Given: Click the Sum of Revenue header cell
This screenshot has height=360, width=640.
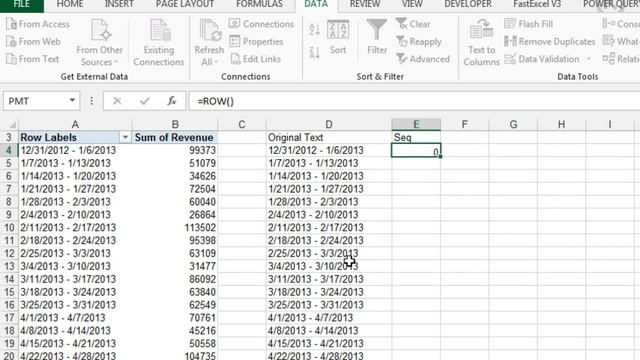Looking at the screenshot, I should pos(175,138).
